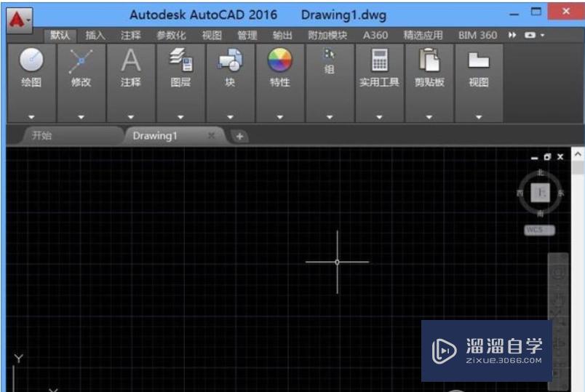Click the vertical scrollbar up arrow
Viewport: 585px width, 392px height.
tap(578, 154)
